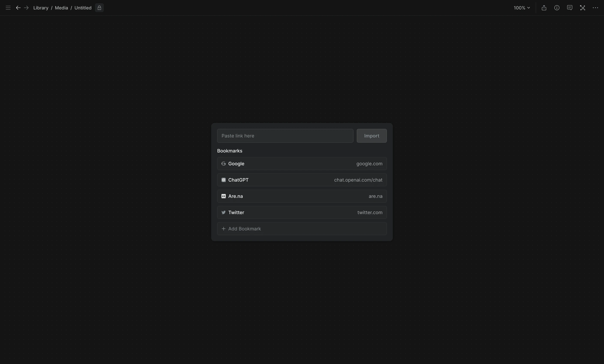Click the Are.na favicon icon
This screenshot has width=604, height=364.
pos(224,196)
